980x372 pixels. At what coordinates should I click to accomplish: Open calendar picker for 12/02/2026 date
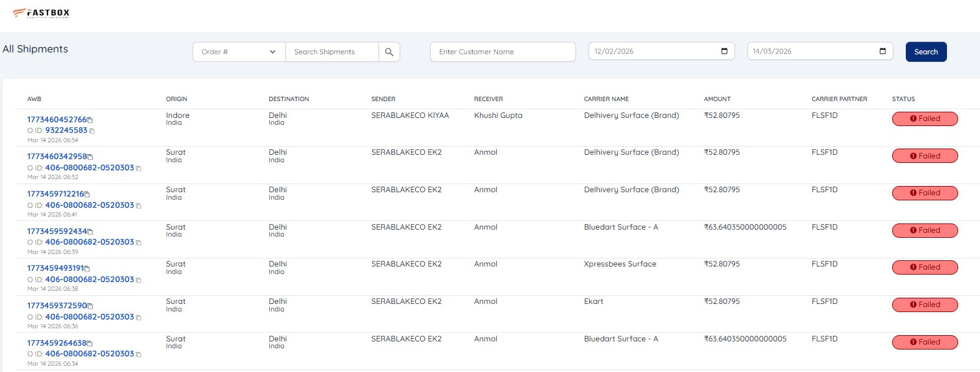point(724,51)
